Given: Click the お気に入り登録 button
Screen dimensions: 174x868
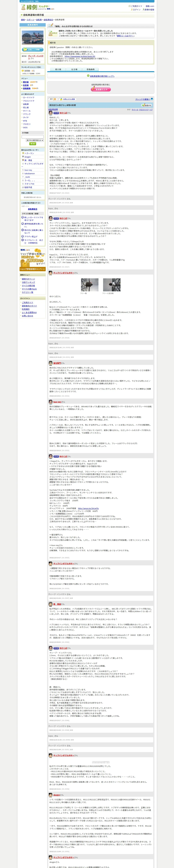Looking at the screenshot, I should tap(32, 49).
